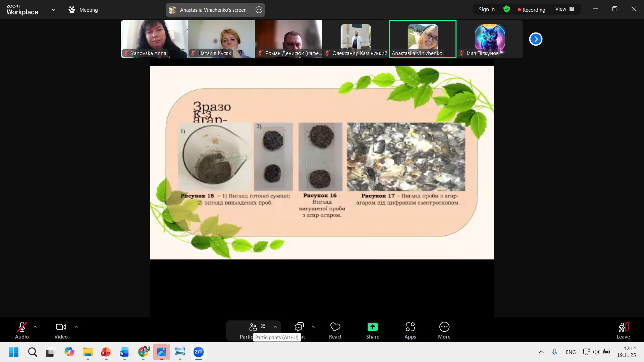Open the Apps panel
Image resolution: width=644 pixels, height=362 pixels.
410,327
